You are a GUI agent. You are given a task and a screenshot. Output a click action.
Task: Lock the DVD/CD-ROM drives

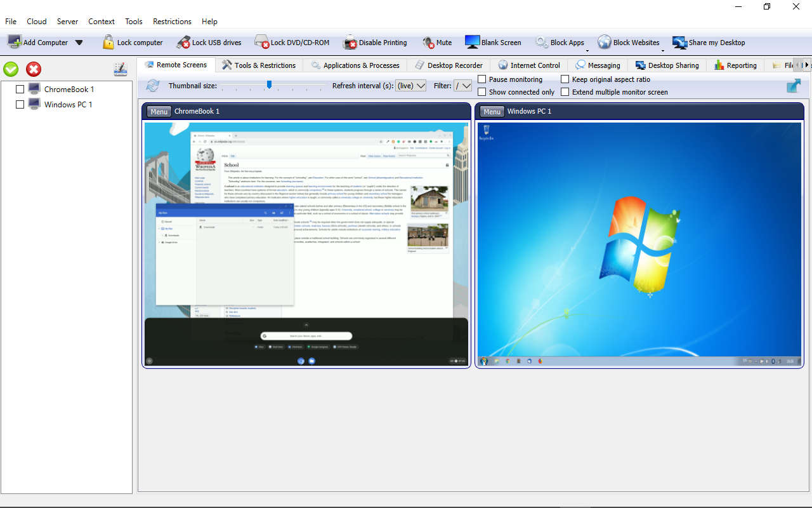click(x=292, y=43)
